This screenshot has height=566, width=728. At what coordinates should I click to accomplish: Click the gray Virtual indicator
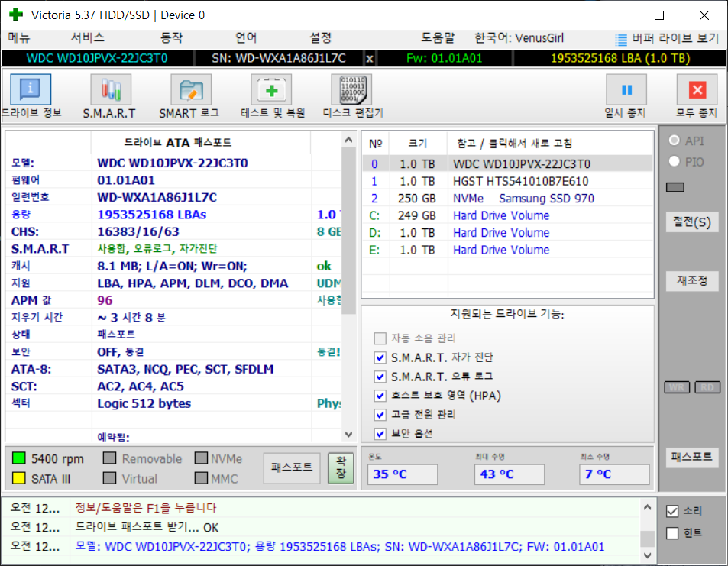coord(109,478)
